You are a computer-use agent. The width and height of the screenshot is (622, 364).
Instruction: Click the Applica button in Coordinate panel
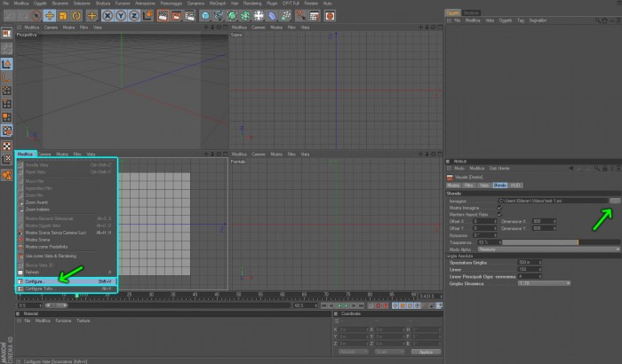(426, 352)
